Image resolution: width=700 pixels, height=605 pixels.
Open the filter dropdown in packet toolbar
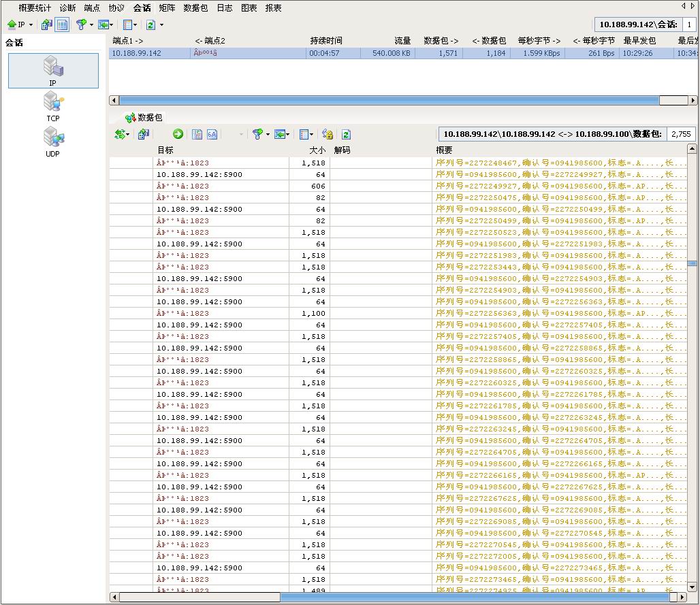pos(268,135)
